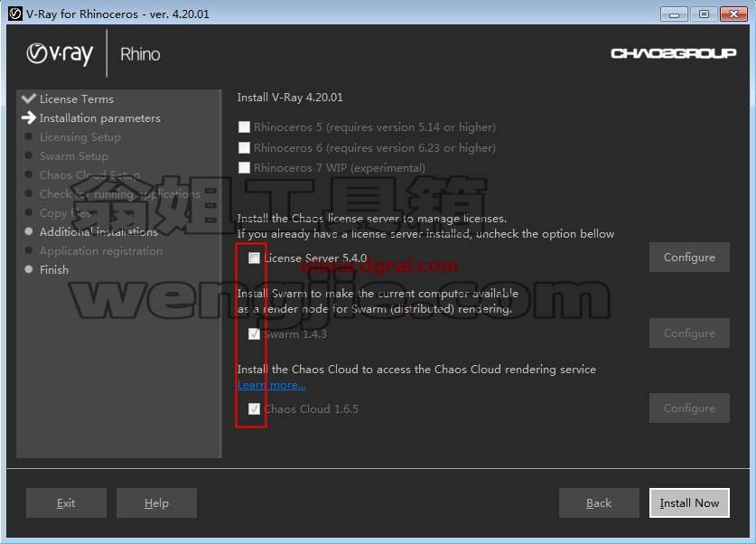Open Configure for Swarm
The image size is (756, 544).
pyautogui.click(x=689, y=333)
